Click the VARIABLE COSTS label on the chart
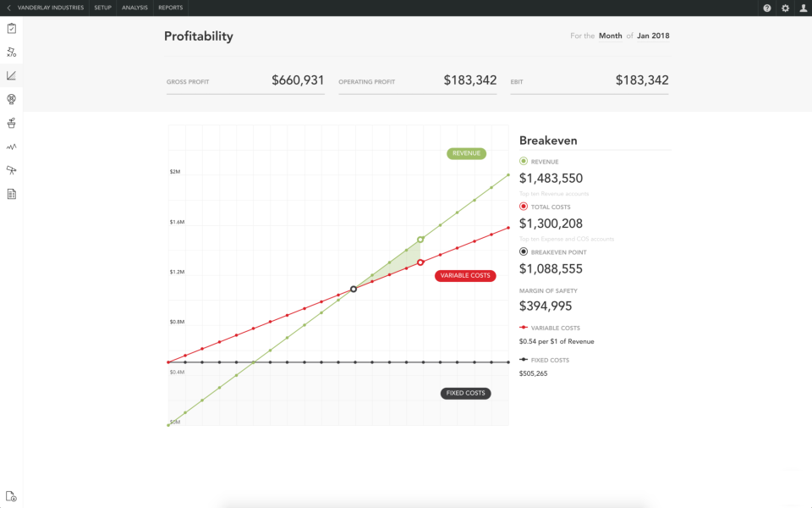This screenshot has width=812, height=508. pyautogui.click(x=464, y=275)
